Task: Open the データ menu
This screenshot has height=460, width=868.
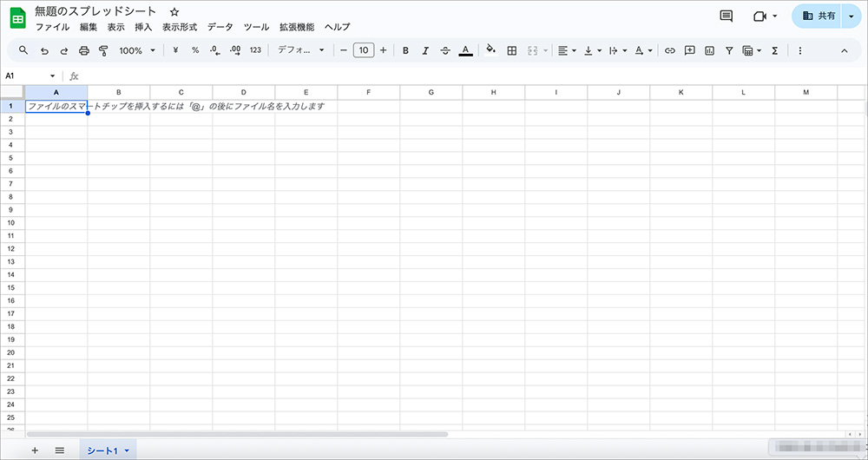Action: pos(220,27)
